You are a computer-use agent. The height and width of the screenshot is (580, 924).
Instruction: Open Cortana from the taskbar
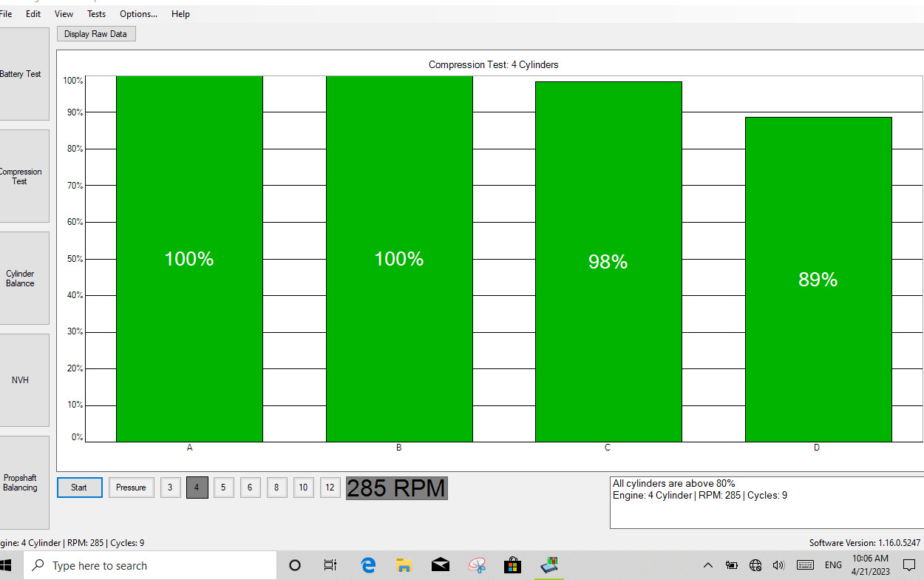pyautogui.click(x=294, y=566)
